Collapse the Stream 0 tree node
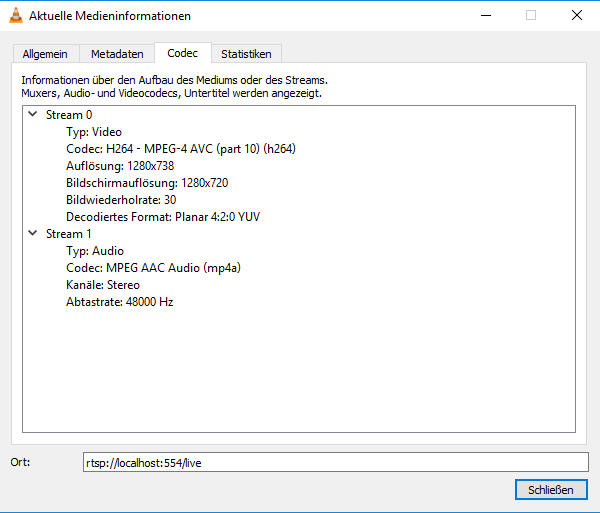Image resolution: width=600 pixels, height=513 pixels. click(x=33, y=115)
